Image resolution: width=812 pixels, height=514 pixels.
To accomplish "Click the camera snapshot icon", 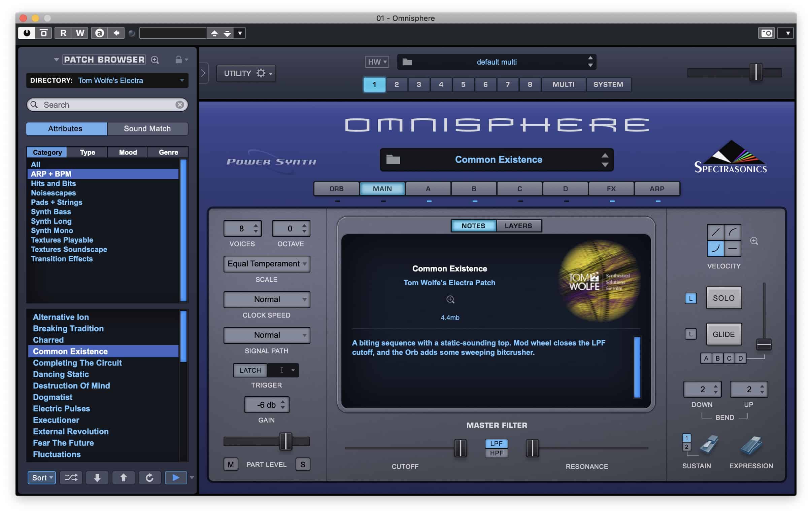I will tap(767, 33).
